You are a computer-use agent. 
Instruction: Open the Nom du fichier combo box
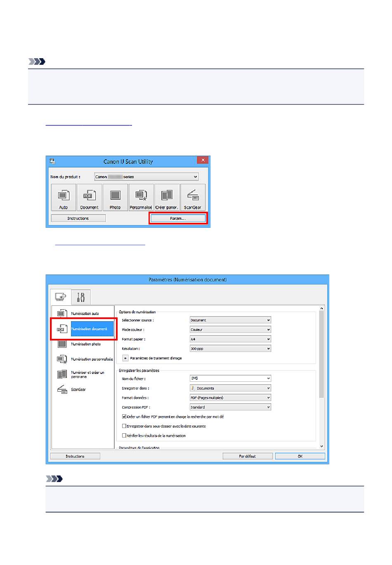tap(230, 378)
